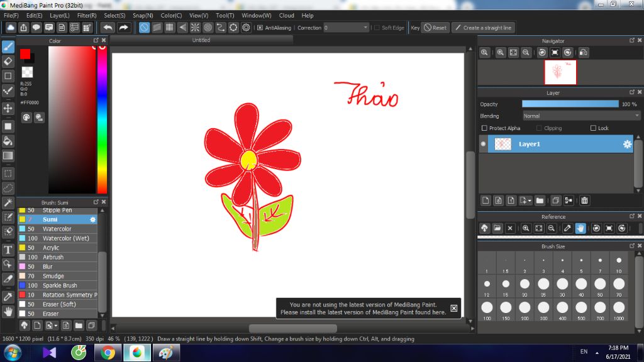Viewport: 644px width, 362px height.
Task: Click the canvas horizontal scrollbar
Action: pyautogui.click(x=293, y=328)
